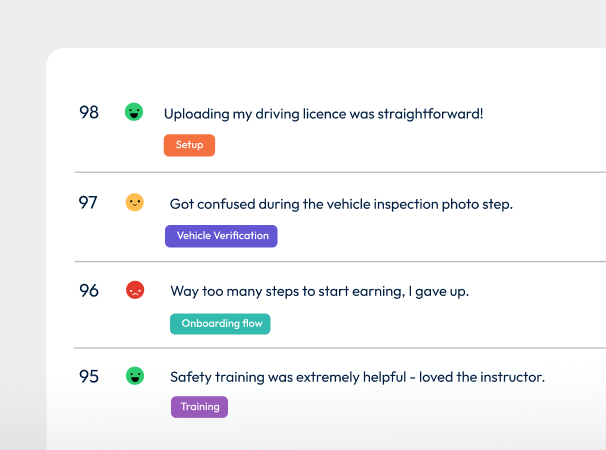Viewport: 606px width, 450px height.
Task: Click 'I gave up' in the third comment
Action: click(439, 292)
